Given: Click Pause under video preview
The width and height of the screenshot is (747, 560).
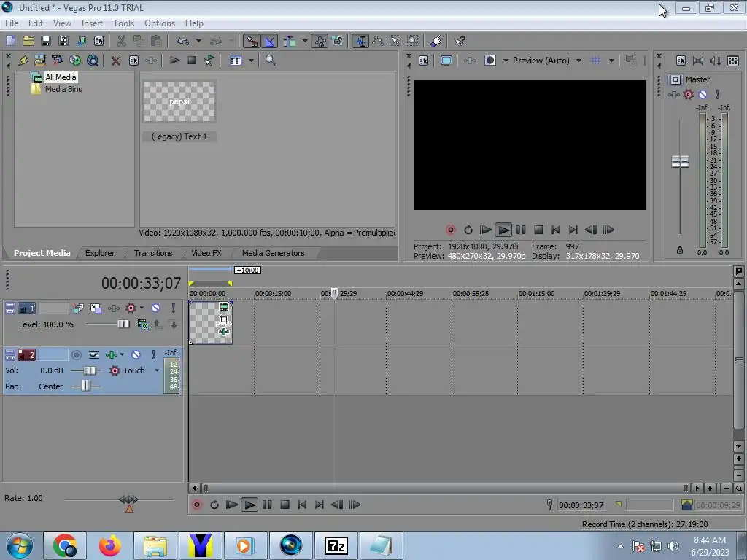Looking at the screenshot, I should pyautogui.click(x=521, y=230).
